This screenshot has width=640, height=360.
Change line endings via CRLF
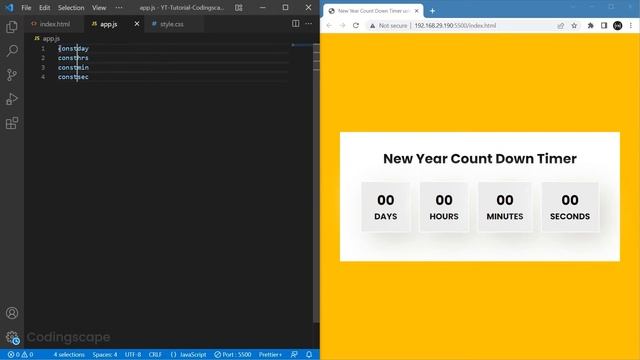coord(155,354)
